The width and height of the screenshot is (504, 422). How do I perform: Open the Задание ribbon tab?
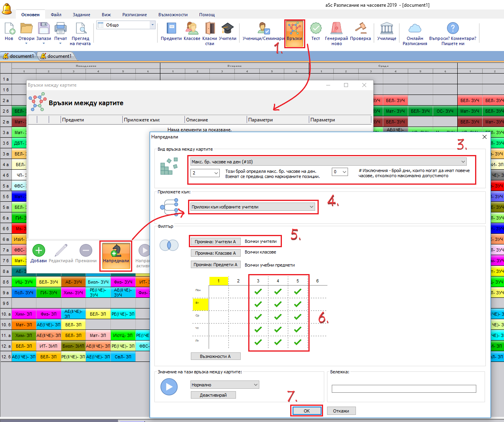pos(81,15)
